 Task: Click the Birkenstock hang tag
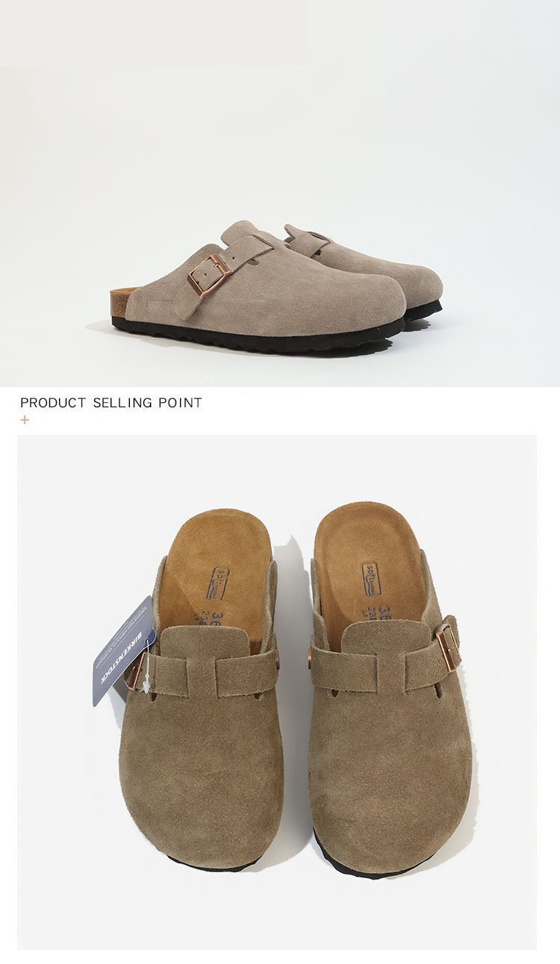123,652
